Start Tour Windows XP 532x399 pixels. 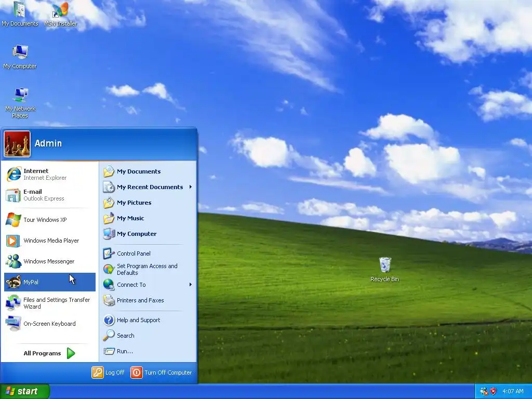coord(49,220)
